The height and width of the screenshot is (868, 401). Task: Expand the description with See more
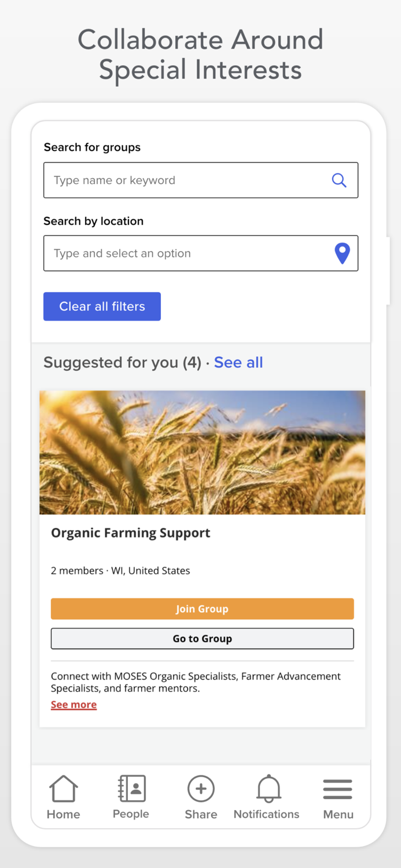coord(73,704)
